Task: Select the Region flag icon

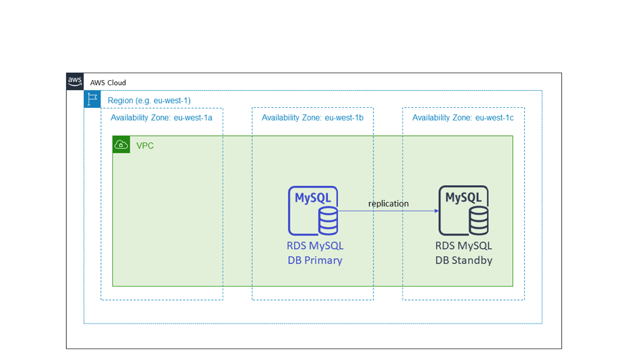Action: coord(92,99)
